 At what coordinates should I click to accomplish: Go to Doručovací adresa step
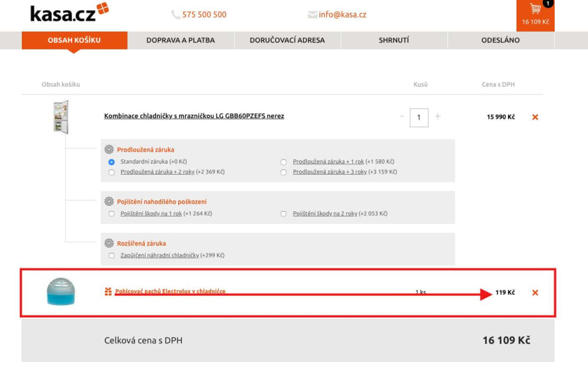287,40
